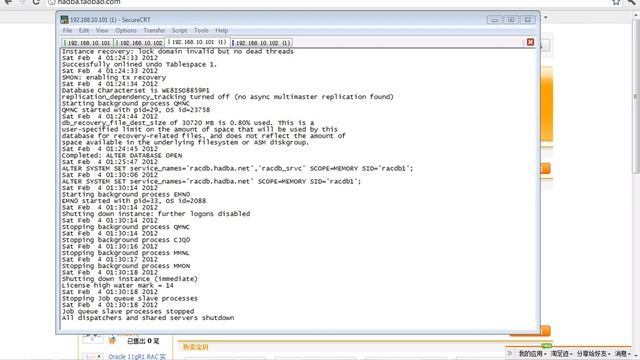This screenshot has height=360, width=640.
Task: Click 'QMNC started with pid=29' line
Action: 136,110
